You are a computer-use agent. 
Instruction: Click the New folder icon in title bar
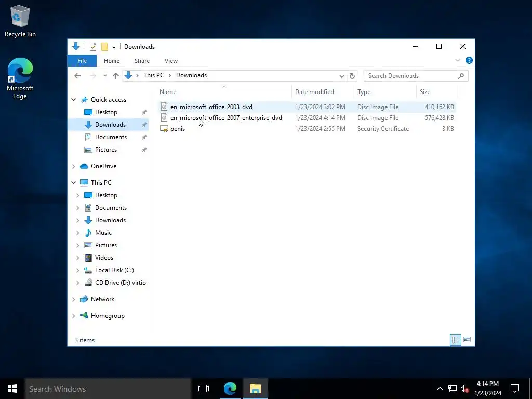coord(104,47)
